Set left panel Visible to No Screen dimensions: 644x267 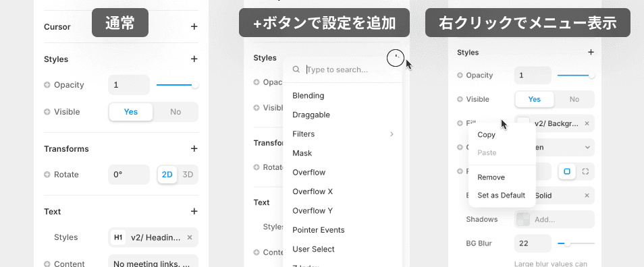tap(176, 111)
